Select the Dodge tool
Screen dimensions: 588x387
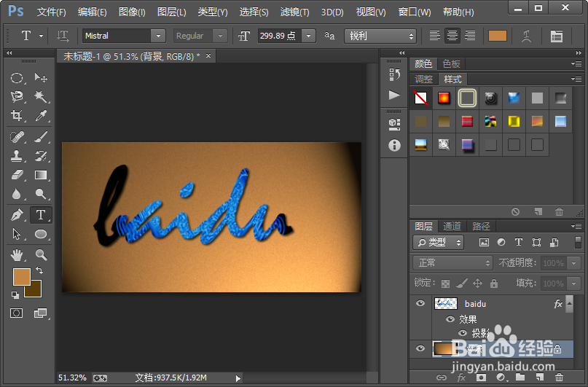pyautogui.click(x=41, y=194)
